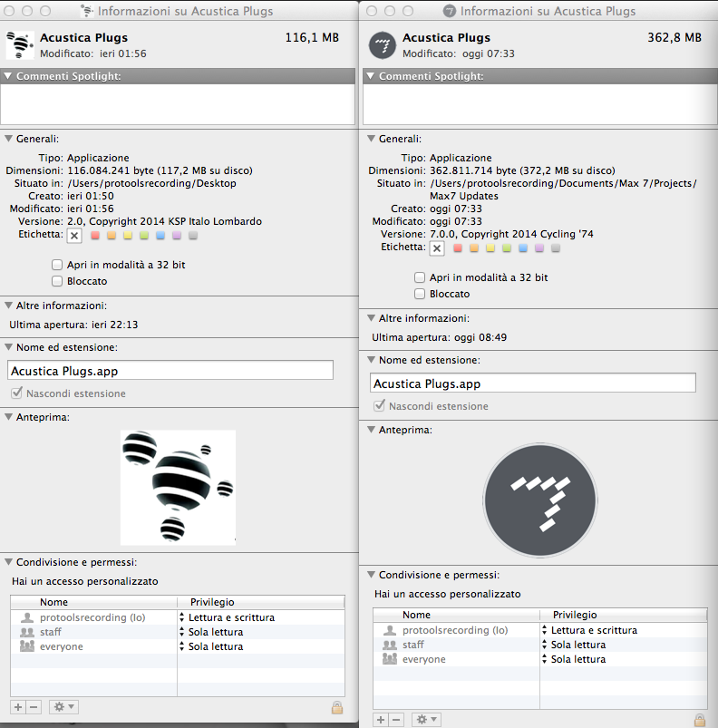718x728 pixels.
Task: Click staff group icon in right permissions table
Action: 390,645
